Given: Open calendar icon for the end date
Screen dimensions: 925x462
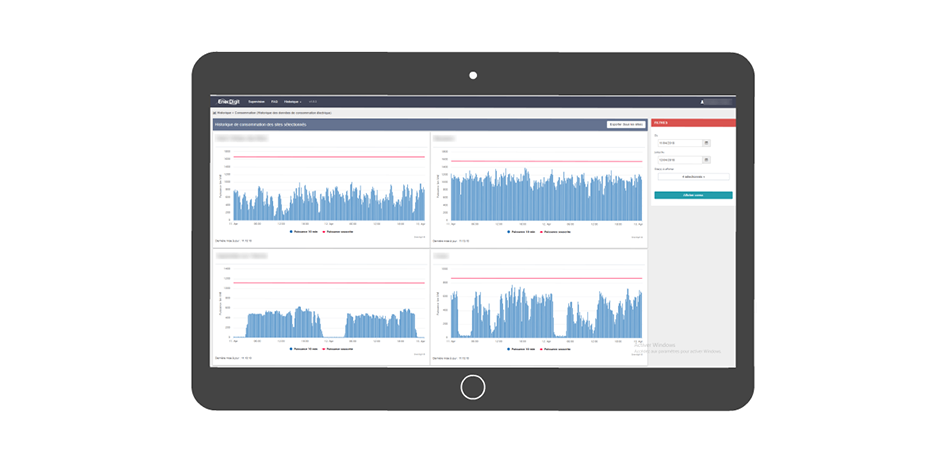Looking at the screenshot, I should 706,159.
